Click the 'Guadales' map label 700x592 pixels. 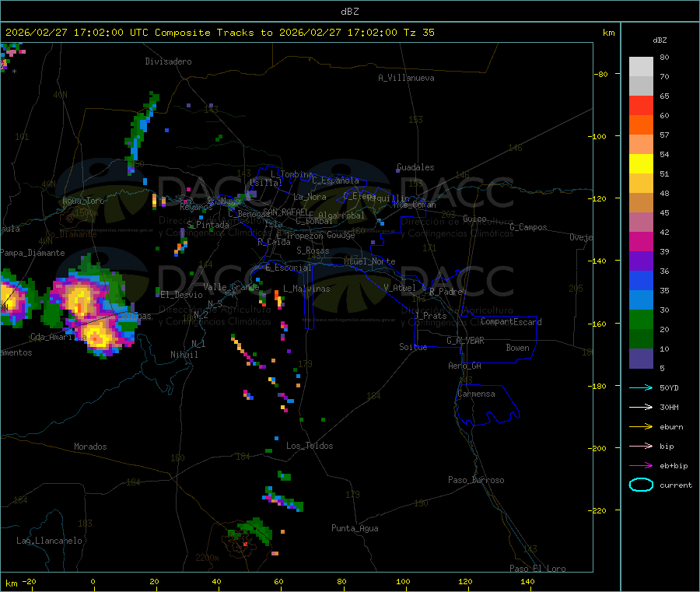pyautogui.click(x=415, y=167)
